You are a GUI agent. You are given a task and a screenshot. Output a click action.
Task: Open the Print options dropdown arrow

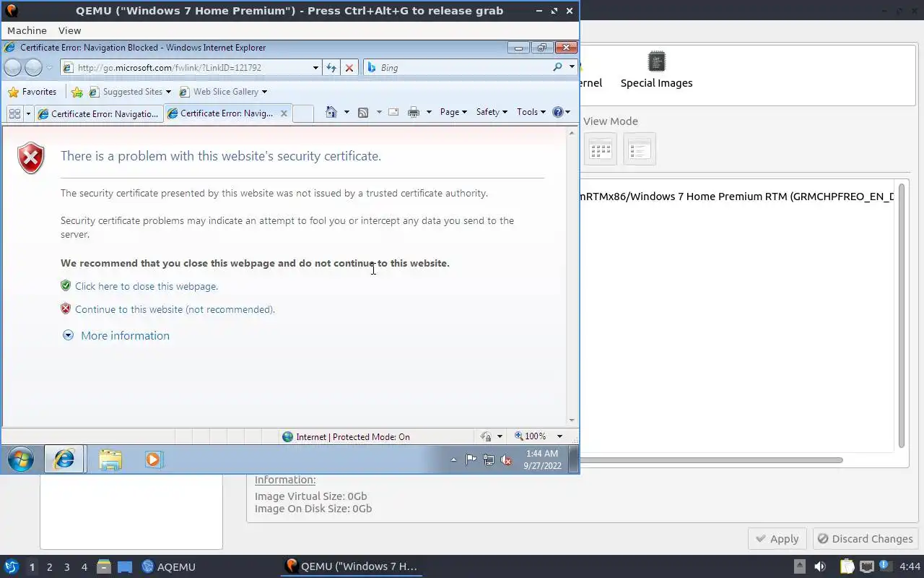[x=429, y=112]
